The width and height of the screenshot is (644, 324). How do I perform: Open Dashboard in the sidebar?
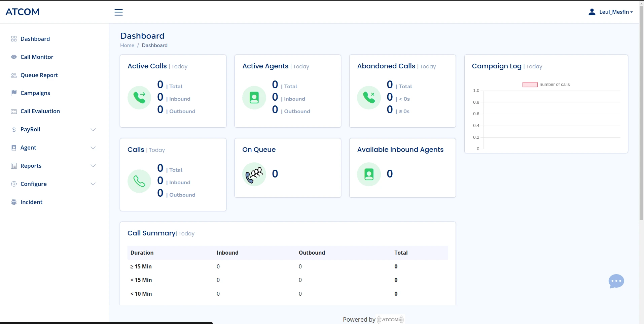tap(35, 39)
